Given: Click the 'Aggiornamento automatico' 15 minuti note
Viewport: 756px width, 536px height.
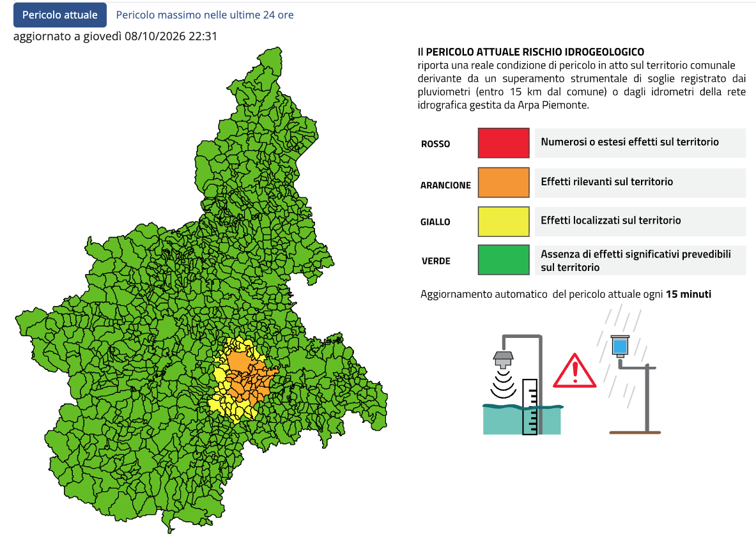Looking at the screenshot, I should pyautogui.click(x=566, y=294).
